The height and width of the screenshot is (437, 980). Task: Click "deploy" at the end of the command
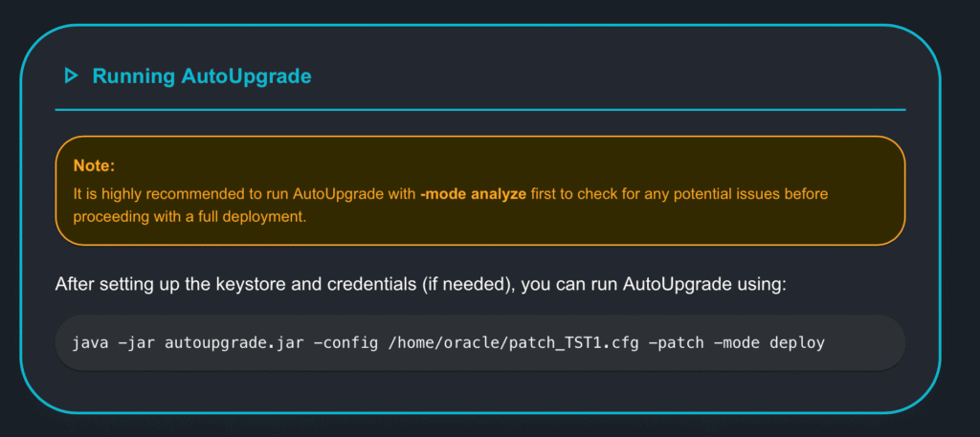click(796, 341)
